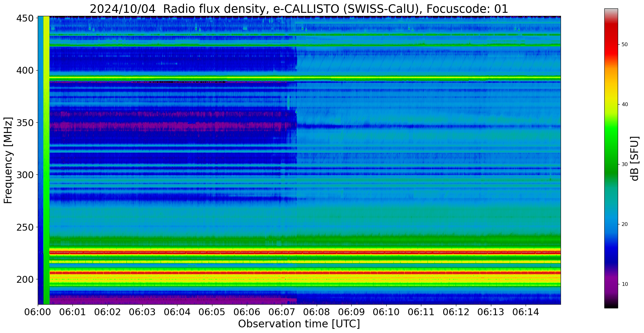The height and width of the screenshot is (333, 644).
Task: Click the 350 frequency tick label
Action: pyautogui.click(x=25, y=123)
